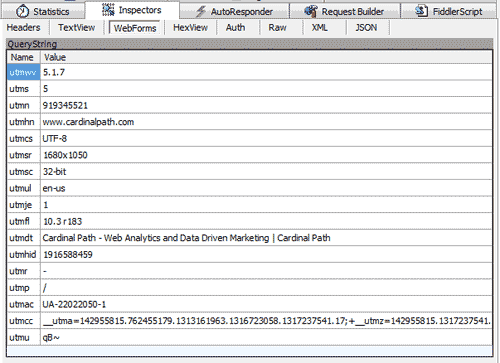Viewport: 500px width, 363px height.
Task: Select the utmu name cell
Action: click(x=24, y=337)
